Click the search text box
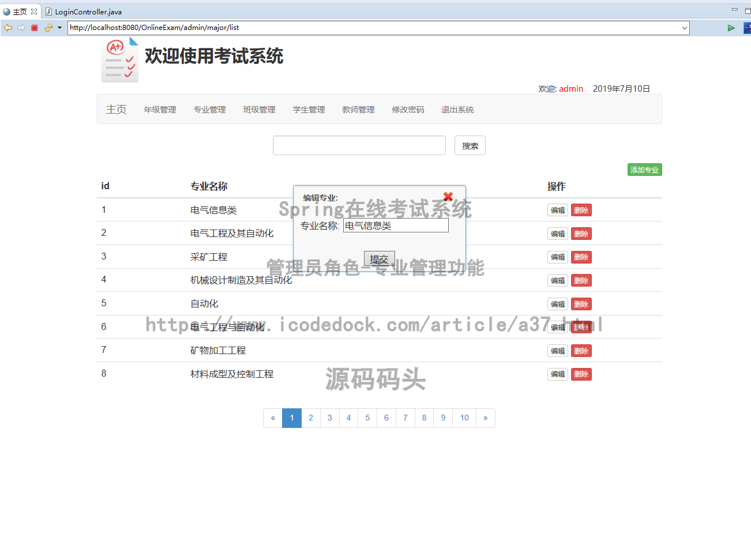This screenshot has height=560, width=751. pyautogui.click(x=359, y=145)
